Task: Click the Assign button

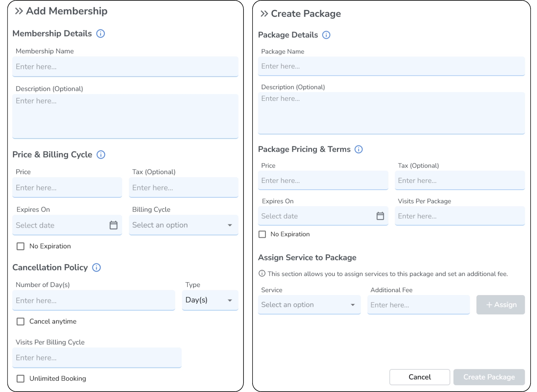Action: 500,305
